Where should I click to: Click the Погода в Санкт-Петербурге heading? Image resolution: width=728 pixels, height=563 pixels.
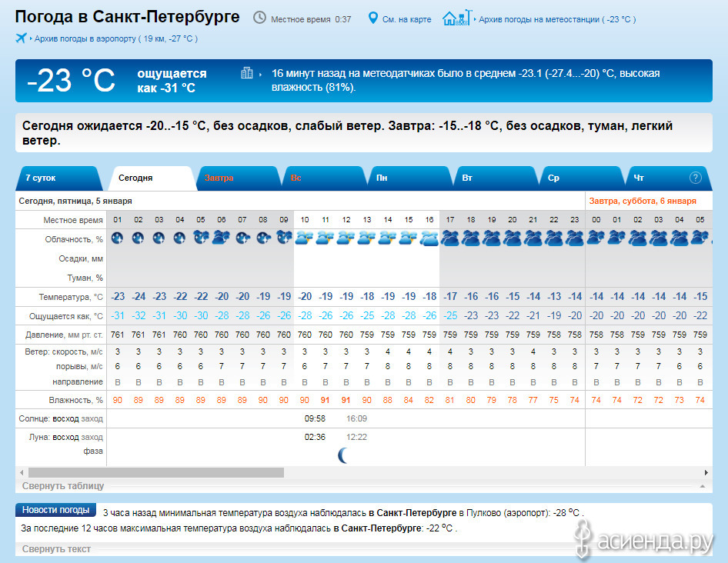pyautogui.click(x=127, y=17)
